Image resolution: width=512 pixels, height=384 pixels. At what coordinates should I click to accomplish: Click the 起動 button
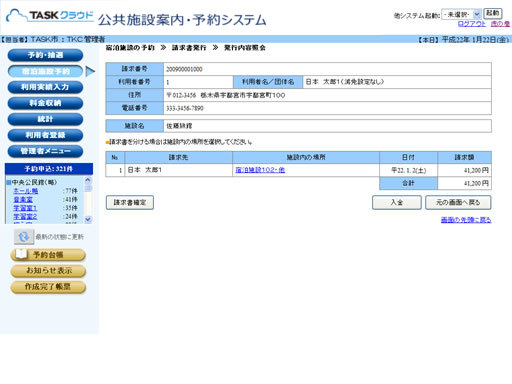pyautogui.click(x=493, y=13)
